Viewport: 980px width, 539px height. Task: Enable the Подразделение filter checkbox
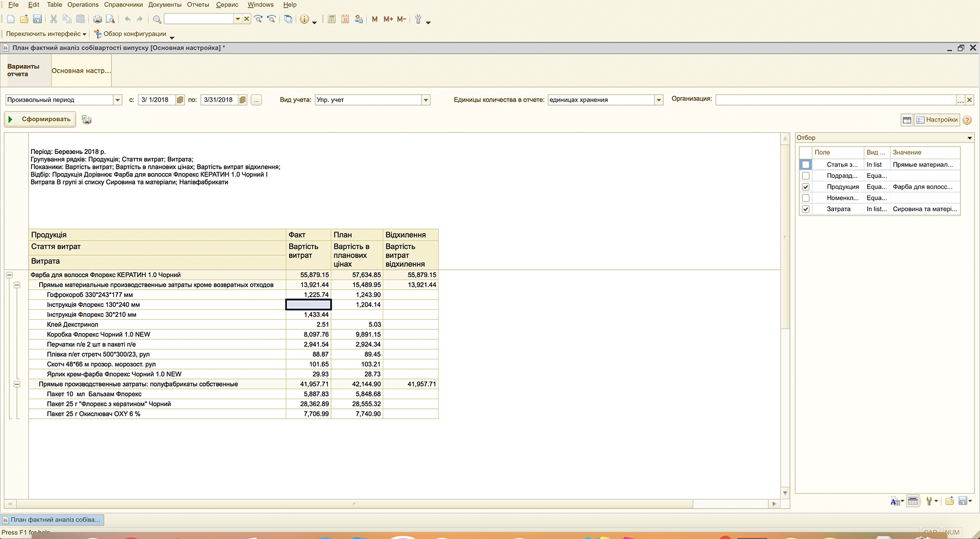tap(806, 176)
